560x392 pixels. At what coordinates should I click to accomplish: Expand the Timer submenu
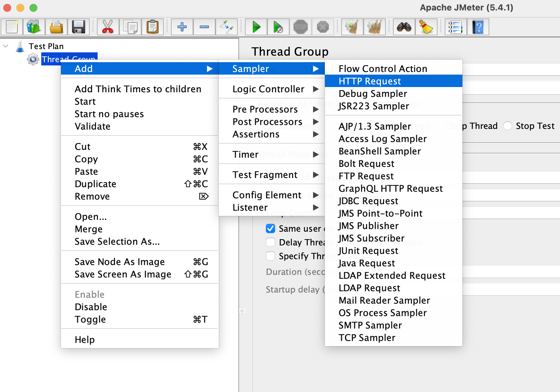(x=271, y=154)
